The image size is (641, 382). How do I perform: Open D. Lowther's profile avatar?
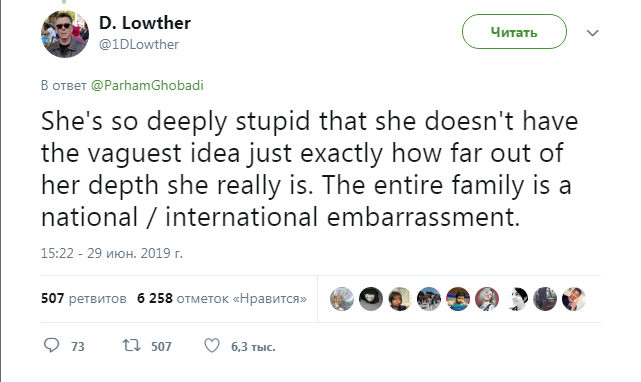pos(65,34)
